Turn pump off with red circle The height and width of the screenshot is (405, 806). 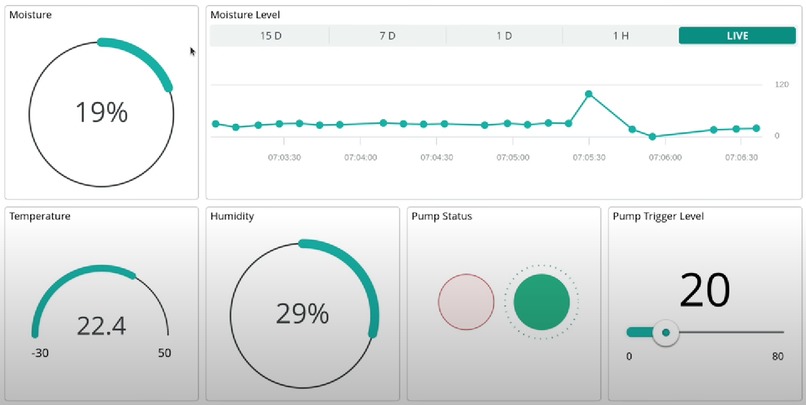pyautogui.click(x=466, y=302)
